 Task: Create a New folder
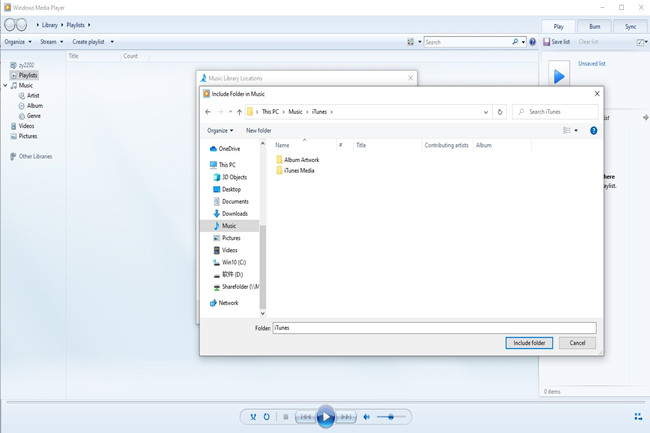pyautogui.click(x=259, y=131)
